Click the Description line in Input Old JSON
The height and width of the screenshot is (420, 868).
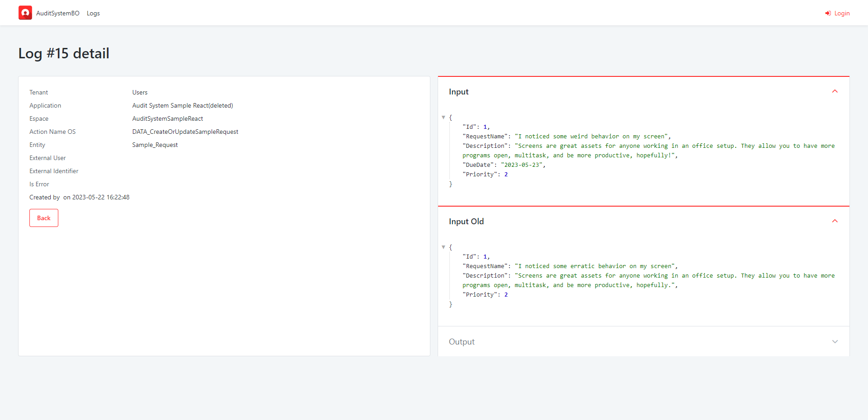649,280
